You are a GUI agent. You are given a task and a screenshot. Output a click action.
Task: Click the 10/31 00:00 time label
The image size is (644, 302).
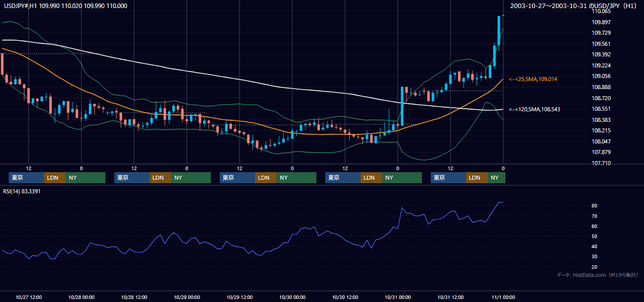tap(398, 297)
